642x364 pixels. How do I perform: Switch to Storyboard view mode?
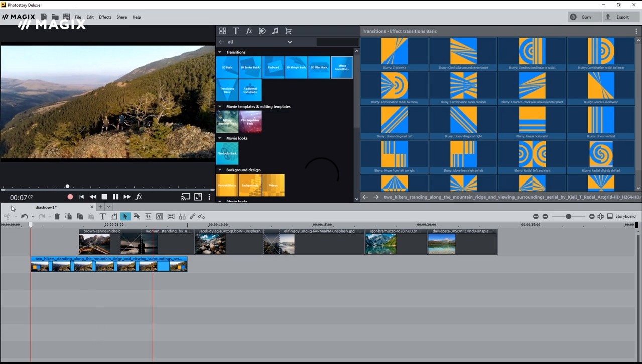621,216
